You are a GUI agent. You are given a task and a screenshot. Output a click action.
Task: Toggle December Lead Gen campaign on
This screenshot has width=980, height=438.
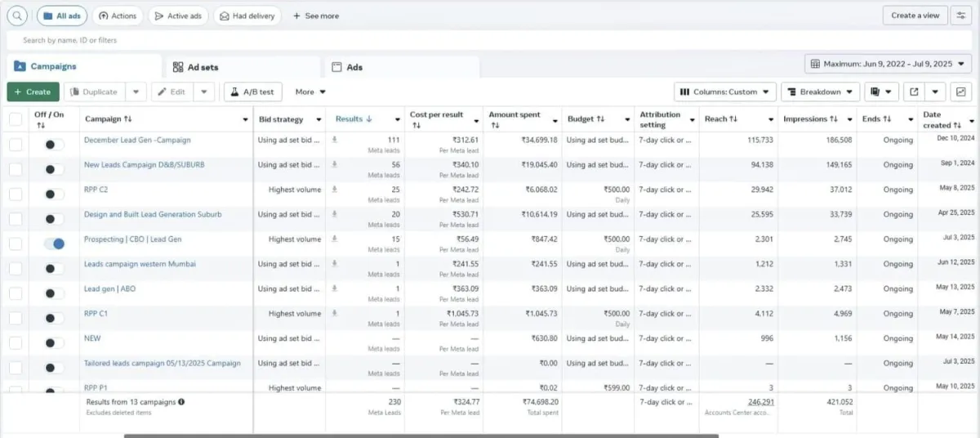[x=55, y=145]
